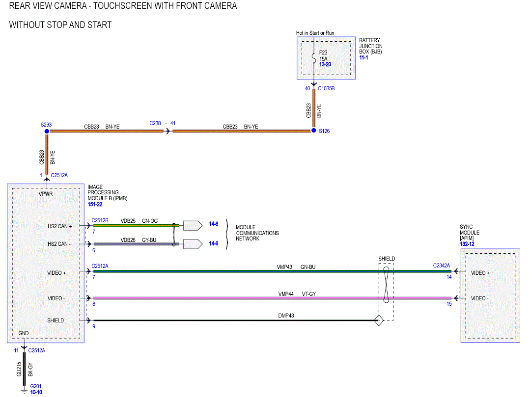Click the Image Processing Module B title
Screen dimensions: 532x397
[x=107, y=192]
